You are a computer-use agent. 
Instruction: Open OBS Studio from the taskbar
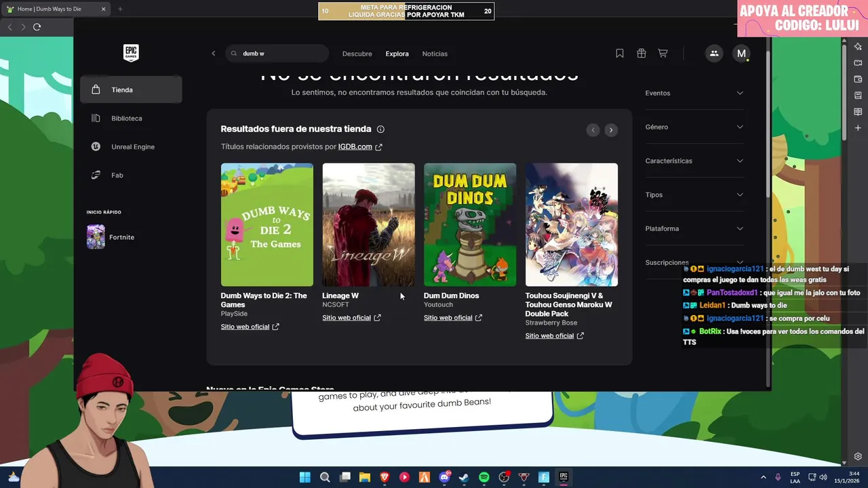point(504,477)
